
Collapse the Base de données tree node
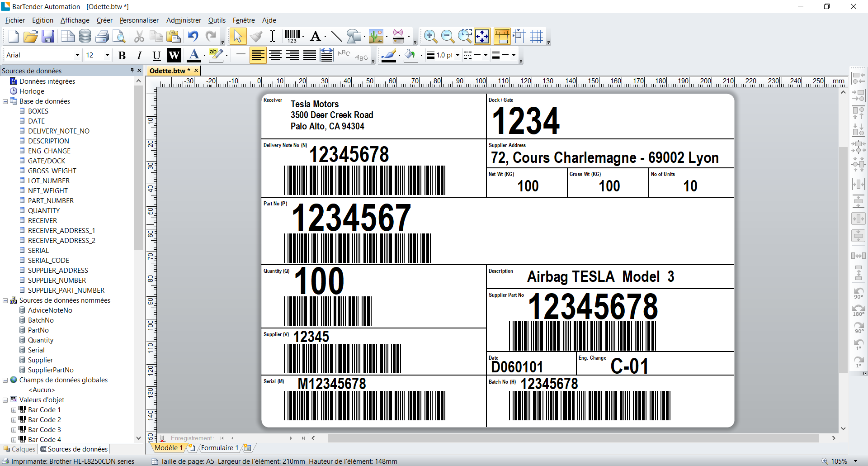(x=5, y=101)
